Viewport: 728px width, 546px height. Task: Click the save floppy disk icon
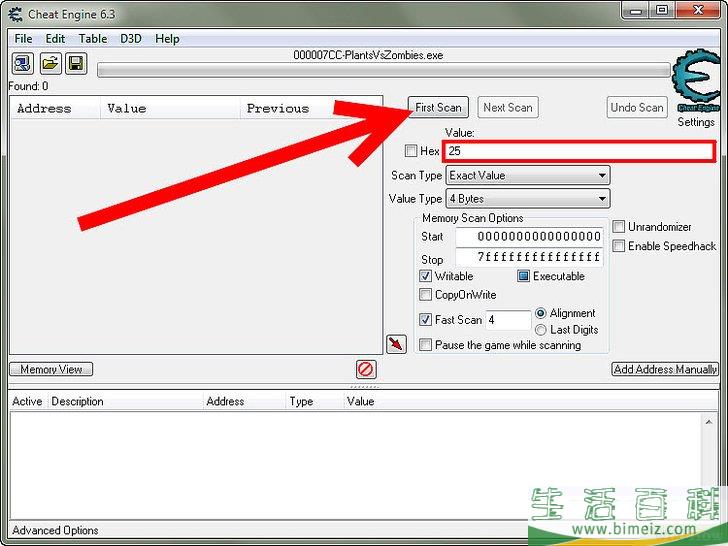[x=76, y=64]
